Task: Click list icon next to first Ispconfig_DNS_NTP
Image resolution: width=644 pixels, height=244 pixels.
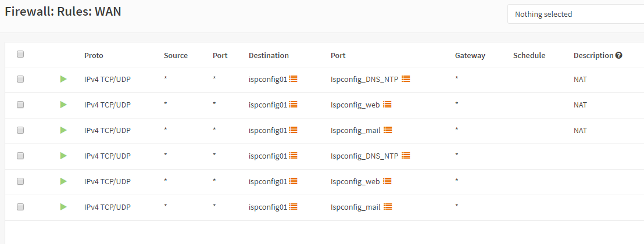Action: click(x=406, y=79)
